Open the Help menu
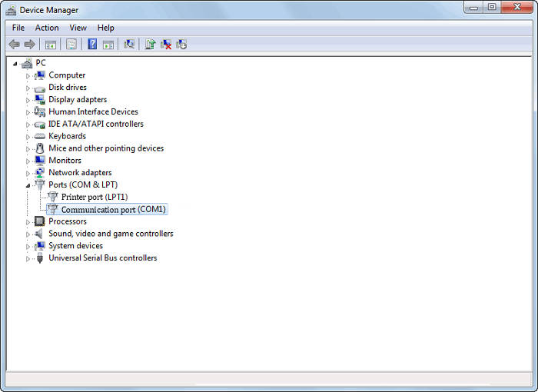 point(106,28)
